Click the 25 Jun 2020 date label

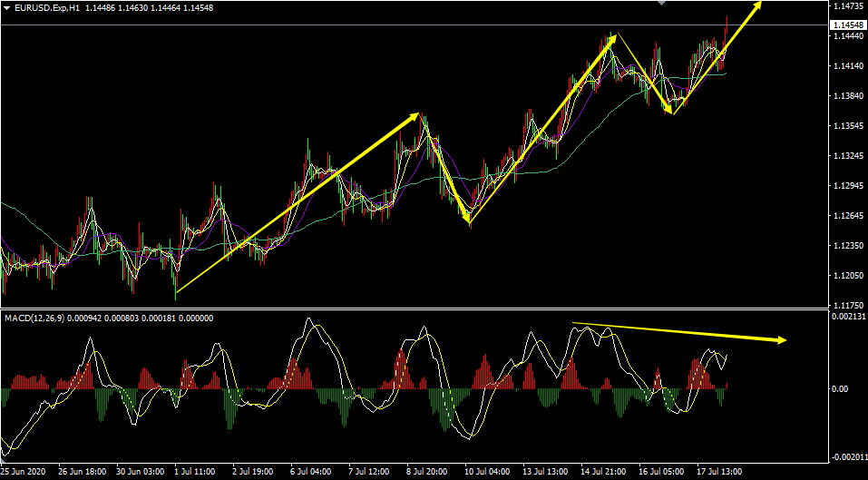coord(24,472)
